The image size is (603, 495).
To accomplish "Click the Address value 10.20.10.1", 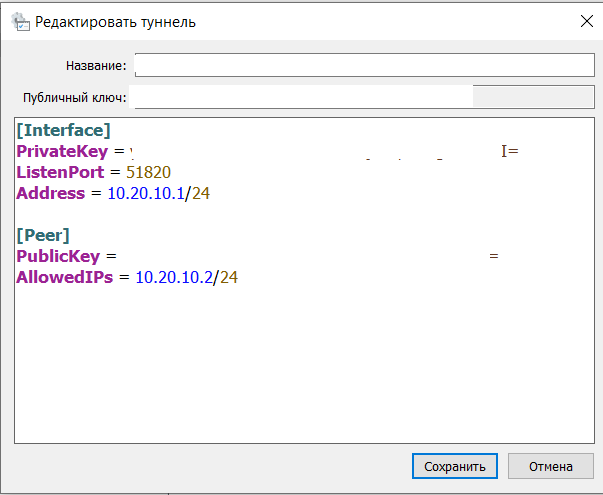I will pos(146,193).
